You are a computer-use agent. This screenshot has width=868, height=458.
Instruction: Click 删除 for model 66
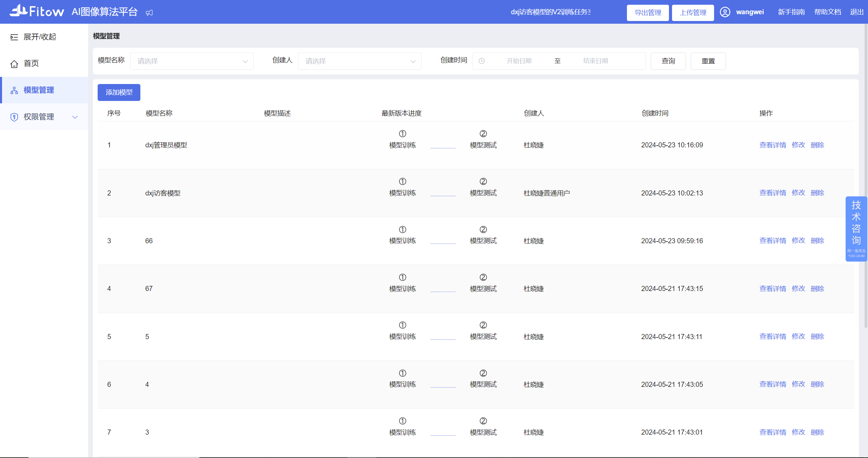817,241
